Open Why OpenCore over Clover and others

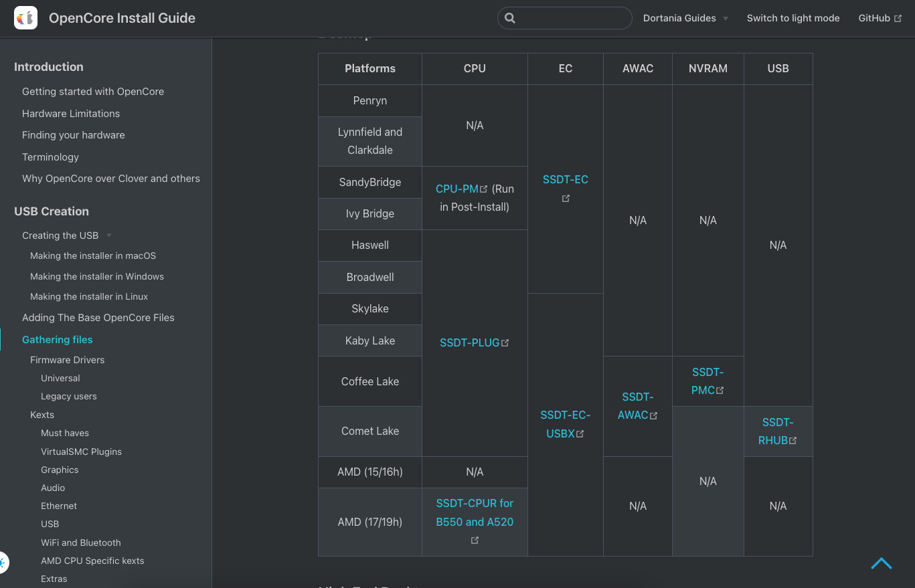pyautogui.click(x=111, y=179)
